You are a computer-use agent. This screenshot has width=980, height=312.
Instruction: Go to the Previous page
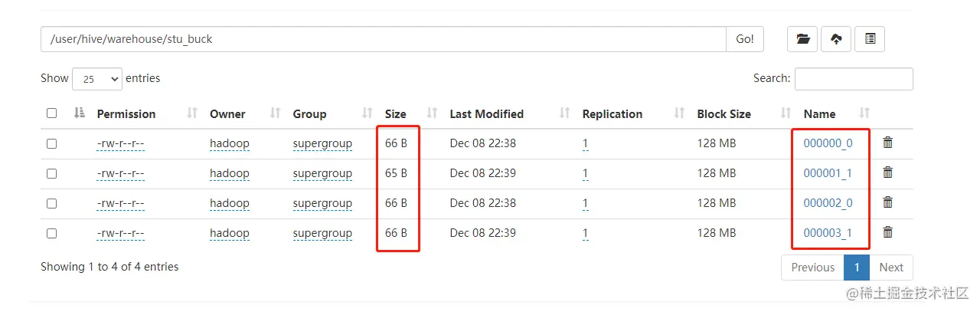(813, 268)
